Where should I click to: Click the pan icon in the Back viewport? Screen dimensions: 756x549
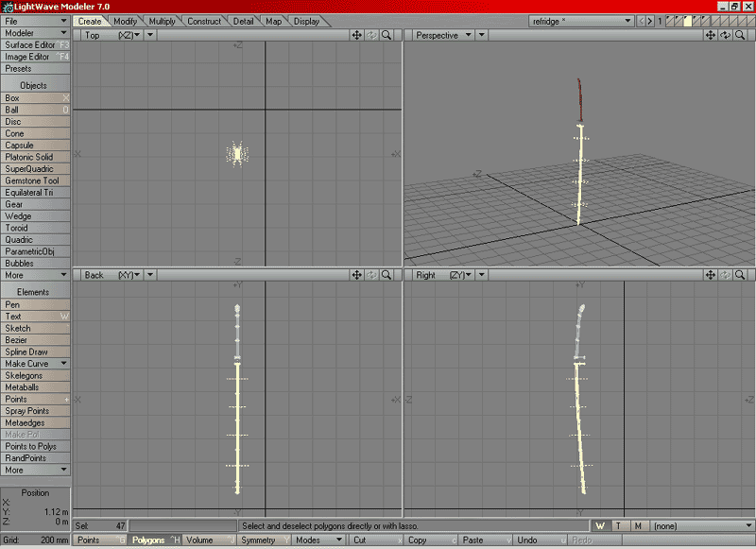pos(357,275)
